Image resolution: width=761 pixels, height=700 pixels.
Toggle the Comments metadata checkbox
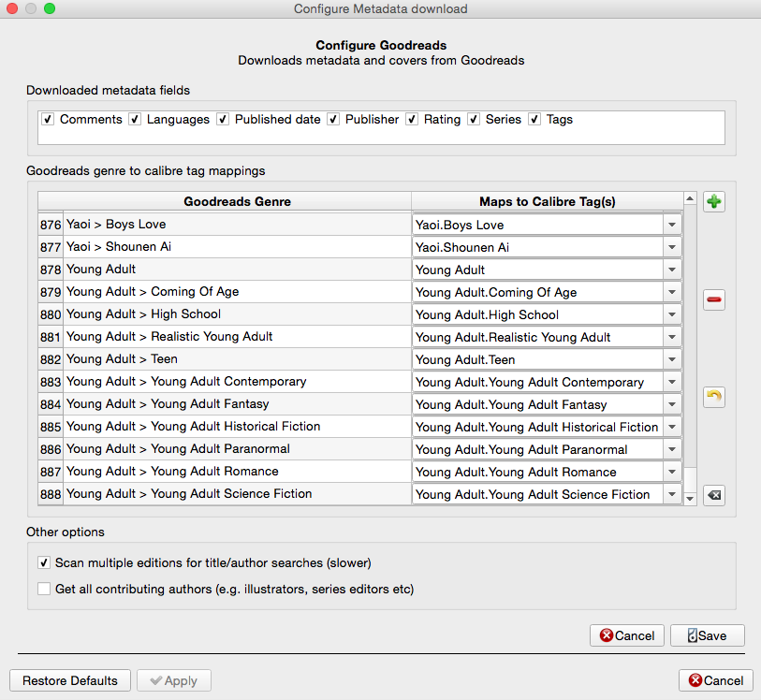(48, 120)
